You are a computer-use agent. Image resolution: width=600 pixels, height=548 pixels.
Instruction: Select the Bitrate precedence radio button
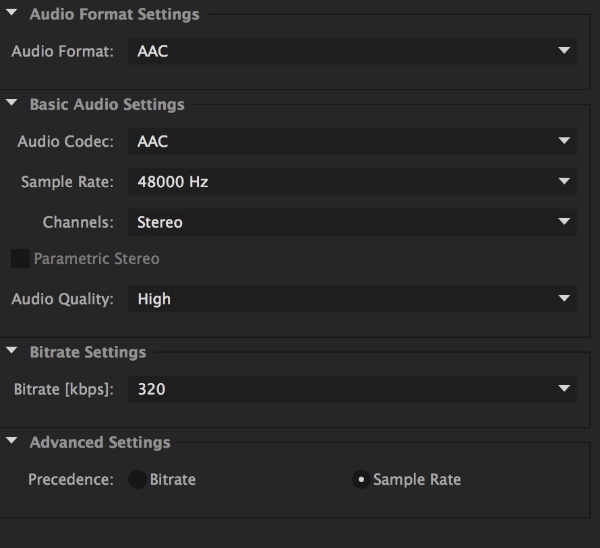[x=137, y=480]
